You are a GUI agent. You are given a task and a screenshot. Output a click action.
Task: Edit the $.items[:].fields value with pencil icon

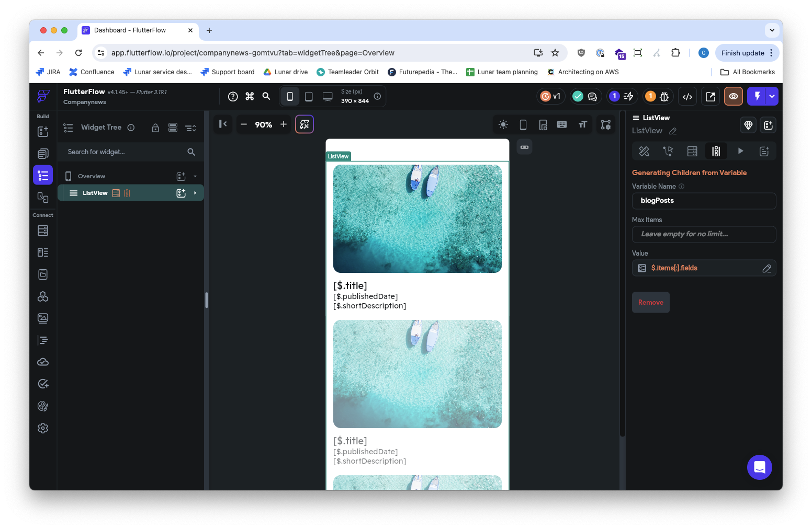pos(766,268)
